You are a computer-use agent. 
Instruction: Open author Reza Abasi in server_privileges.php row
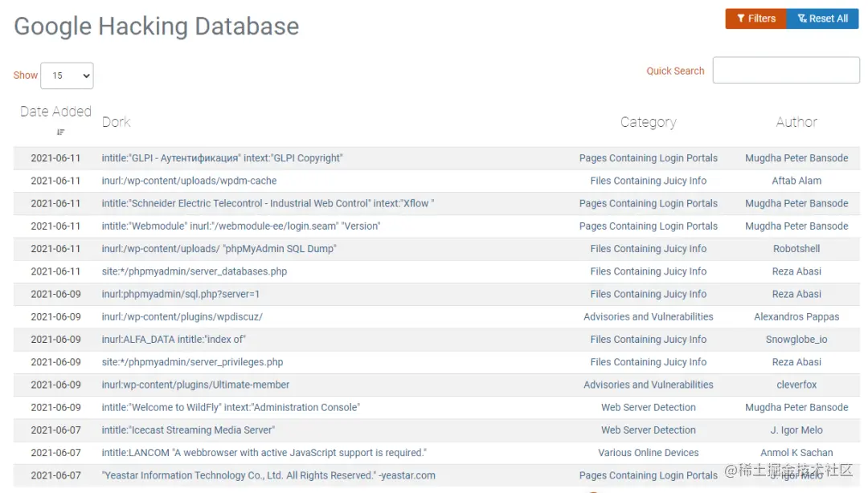point(796,362)
